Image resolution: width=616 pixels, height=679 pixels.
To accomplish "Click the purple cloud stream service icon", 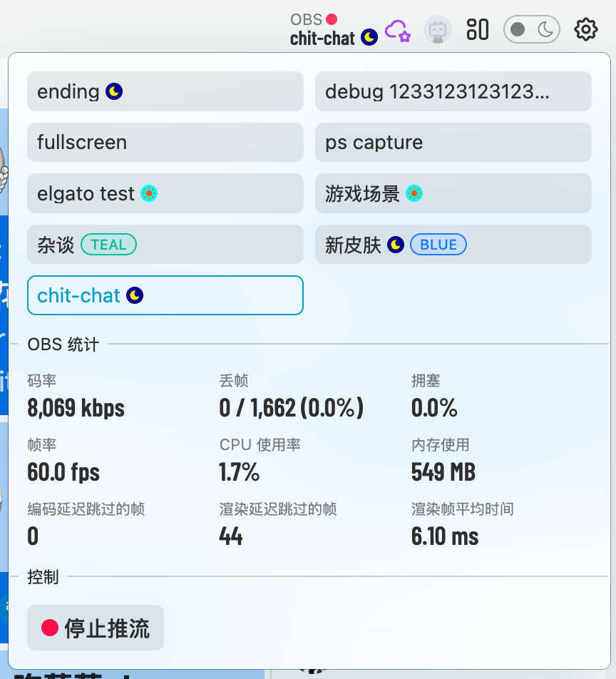I will coord(399,31).
